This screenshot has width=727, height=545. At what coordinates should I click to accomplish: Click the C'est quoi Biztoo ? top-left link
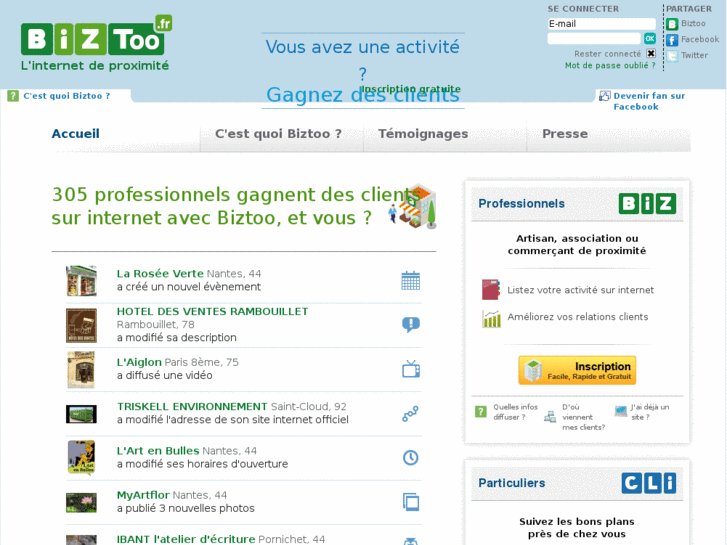(67, 96)
